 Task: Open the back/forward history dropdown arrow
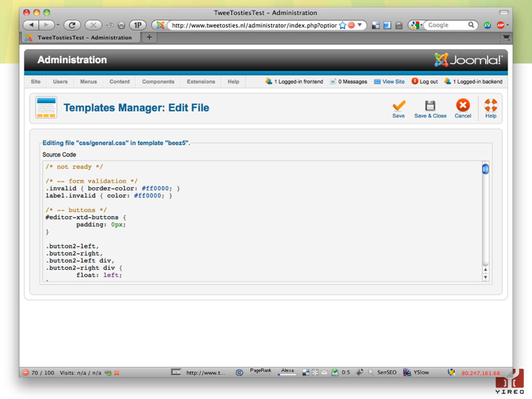[58, 25]
